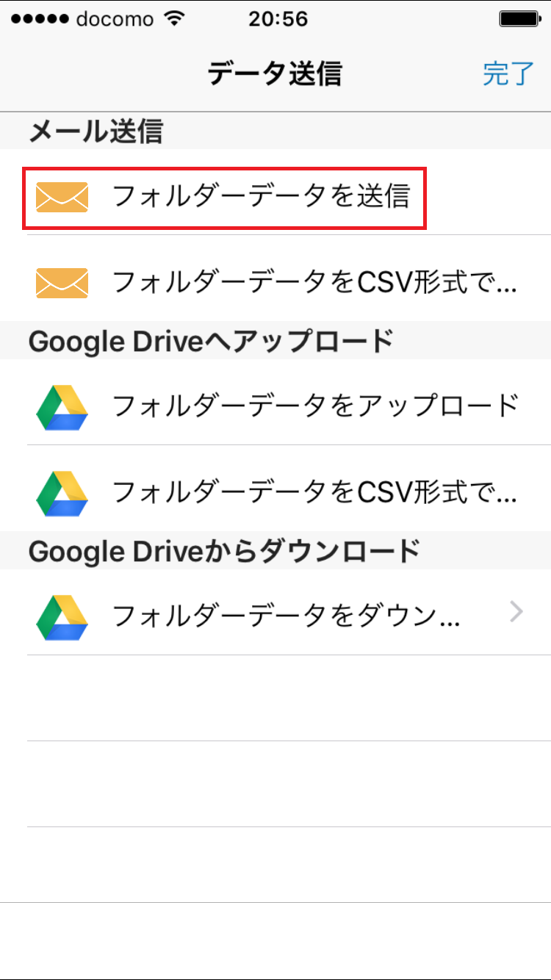Viewport: 551px width, 980px height.
Task: Tap the Google Drive icon beside フォルダーデータをアップロード
Action: (62, 406)
